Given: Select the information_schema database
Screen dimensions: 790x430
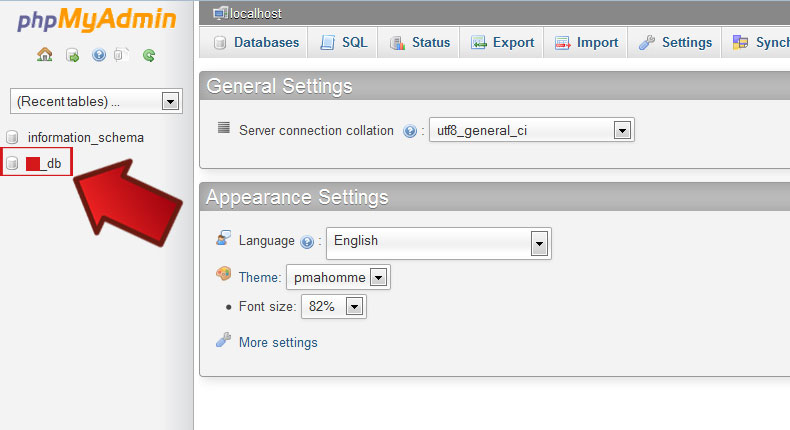Looking at the screenshot, I should click(86, 137).
